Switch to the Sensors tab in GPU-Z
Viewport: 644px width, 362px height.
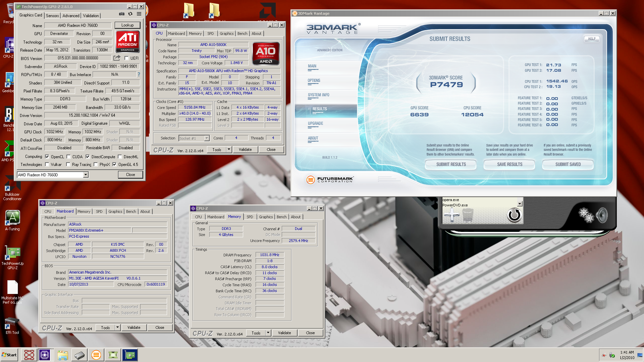pos(52,15)
